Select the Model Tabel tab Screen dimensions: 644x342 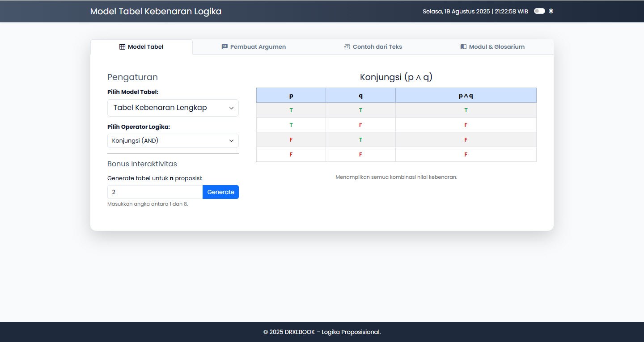pos(141,47)
